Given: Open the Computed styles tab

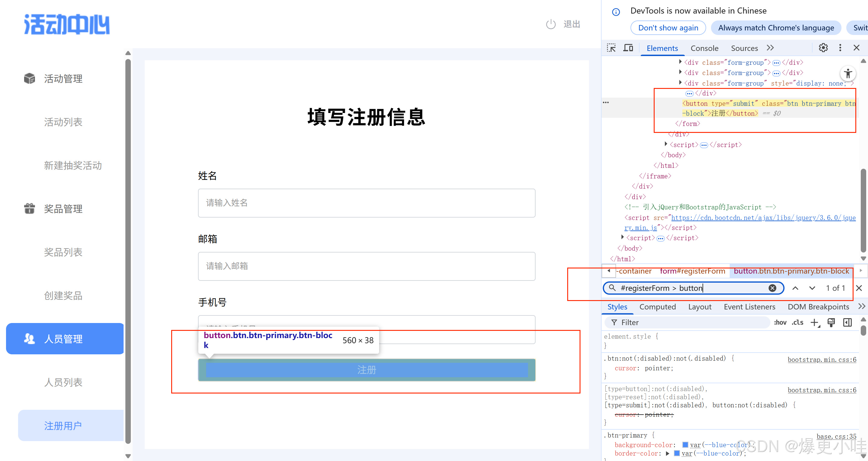Looking at the screenshot, I should (x=657, y=307).
